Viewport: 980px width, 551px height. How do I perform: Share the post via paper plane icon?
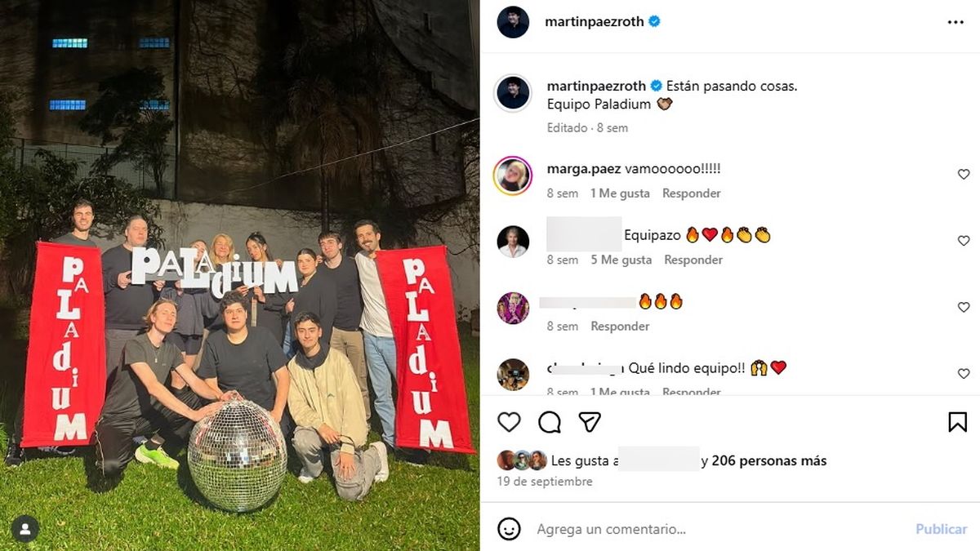click(x=590, y=422)
